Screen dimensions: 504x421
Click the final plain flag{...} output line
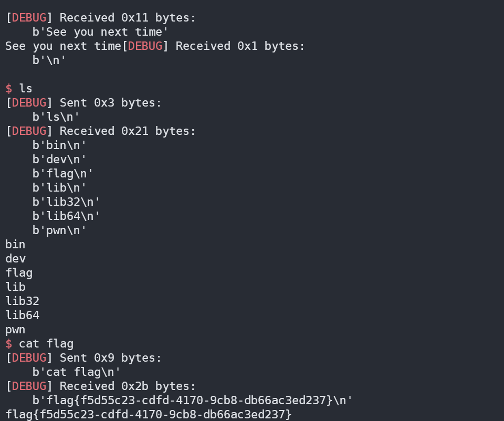(148, 415)
